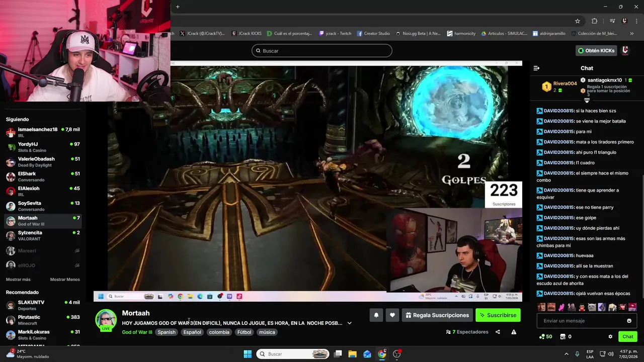Click the 7 Espectadores viewer count
Image resolution: width=644 pixels, height=362 pixels.
tap(467, 332)
